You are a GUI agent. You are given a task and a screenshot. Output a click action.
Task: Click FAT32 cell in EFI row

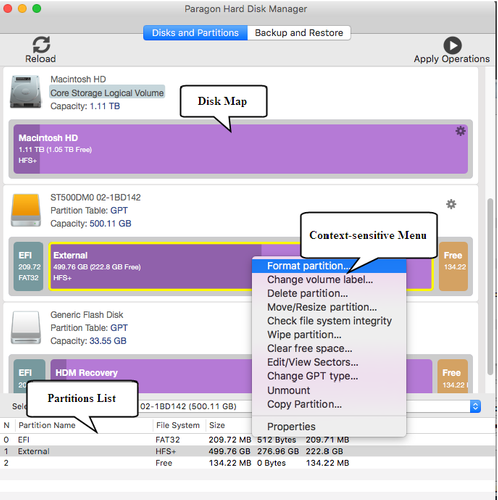168,440
